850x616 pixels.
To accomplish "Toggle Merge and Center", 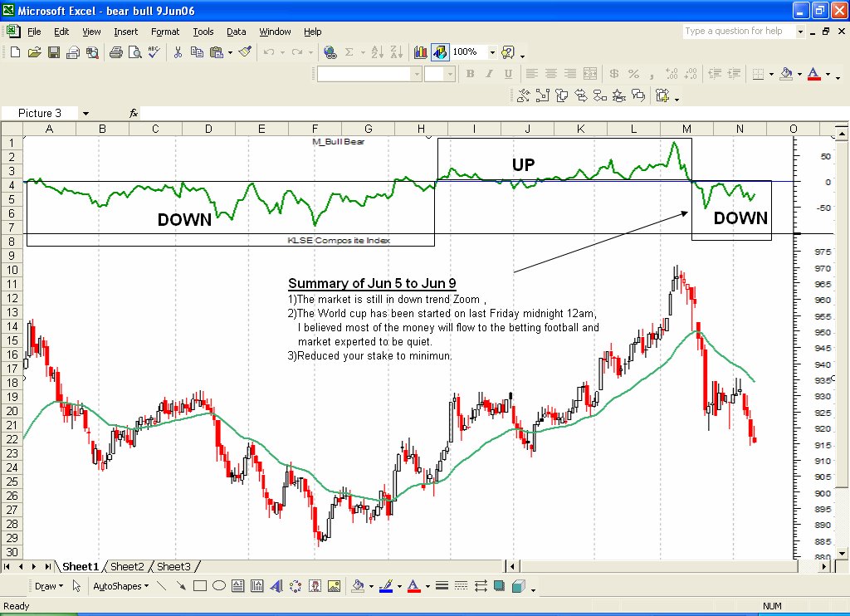I will click(590, 74).
